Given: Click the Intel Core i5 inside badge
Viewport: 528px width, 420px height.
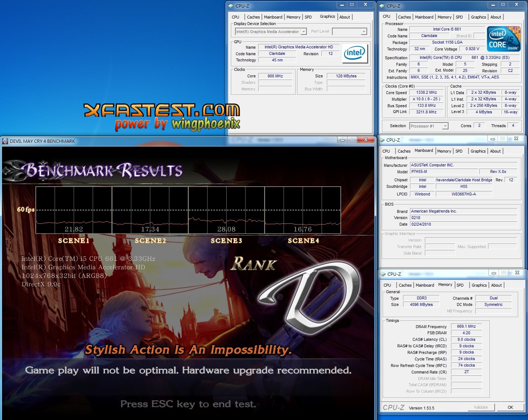Looking at the screenshot, I should [x=503, y=39].
